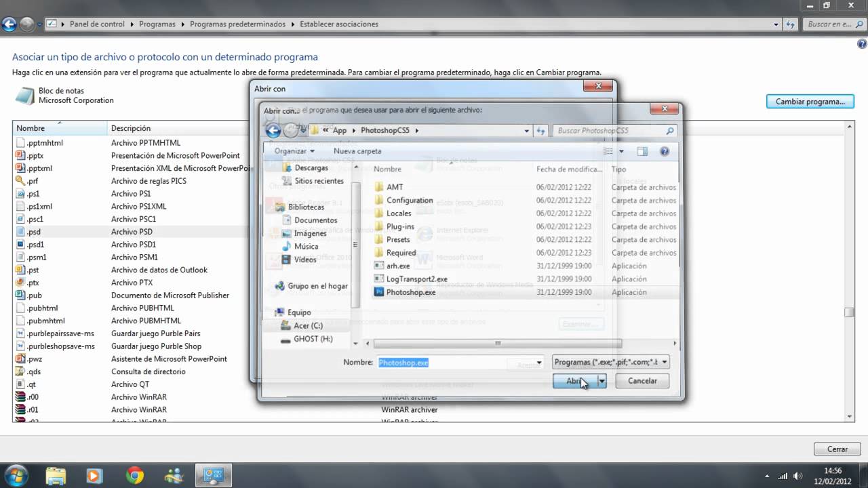Click the help icon in file dialog

(x=665, y=151)
